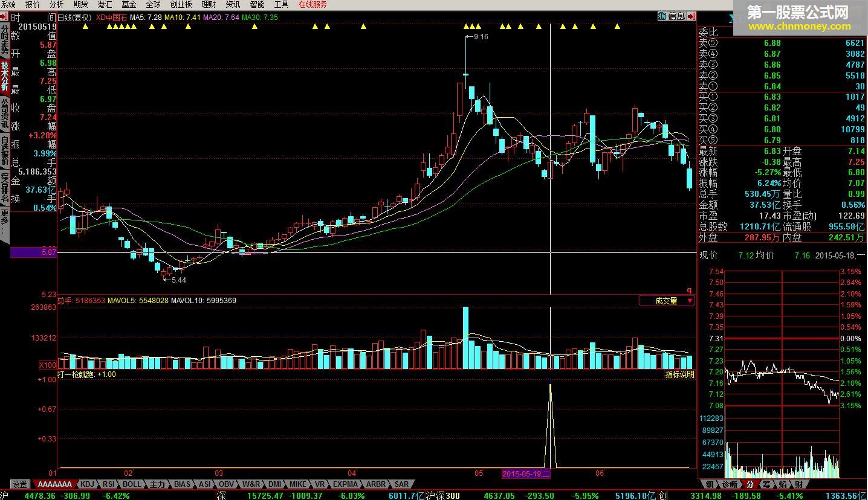
Task: Select the ASI indicator tab
Action: click(205, 484)
